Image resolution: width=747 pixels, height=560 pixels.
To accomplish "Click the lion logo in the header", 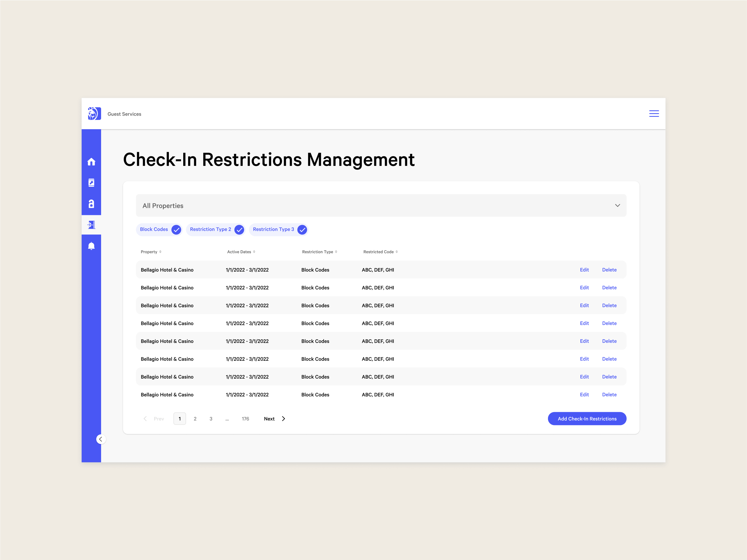I will (x=94, y=113).
